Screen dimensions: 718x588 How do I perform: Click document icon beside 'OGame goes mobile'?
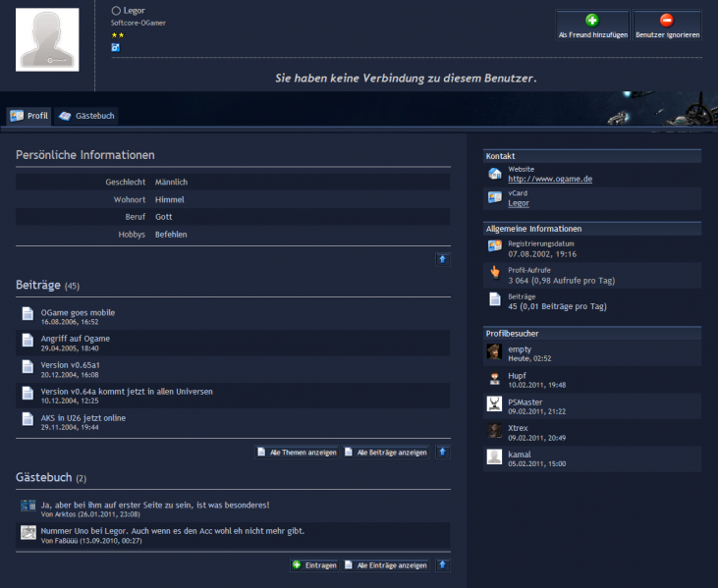click(28, 314)
